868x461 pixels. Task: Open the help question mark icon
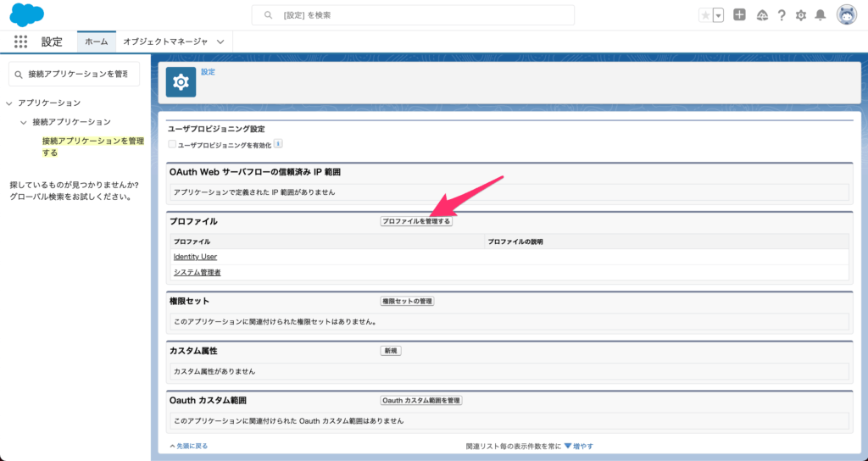point(781,15)
